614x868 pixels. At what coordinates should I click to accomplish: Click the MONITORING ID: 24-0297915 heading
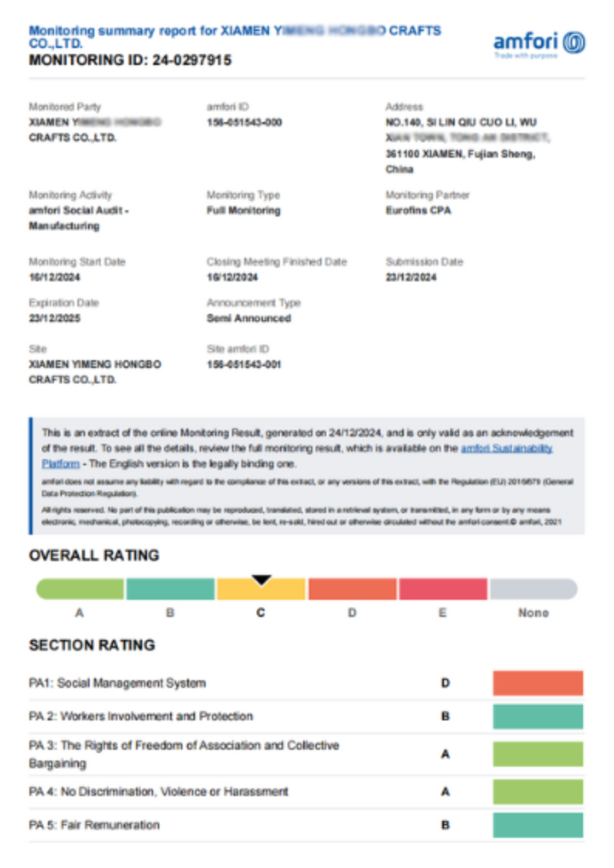130,60
